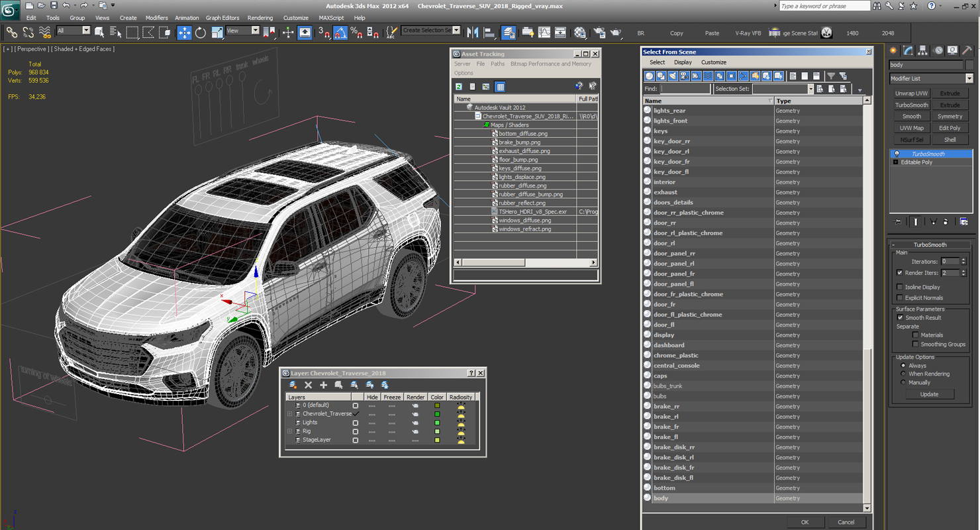980x530 pixels.
Task: Open the Selection Set dropdown in Select From Scene
Action: tap(810, 89)
